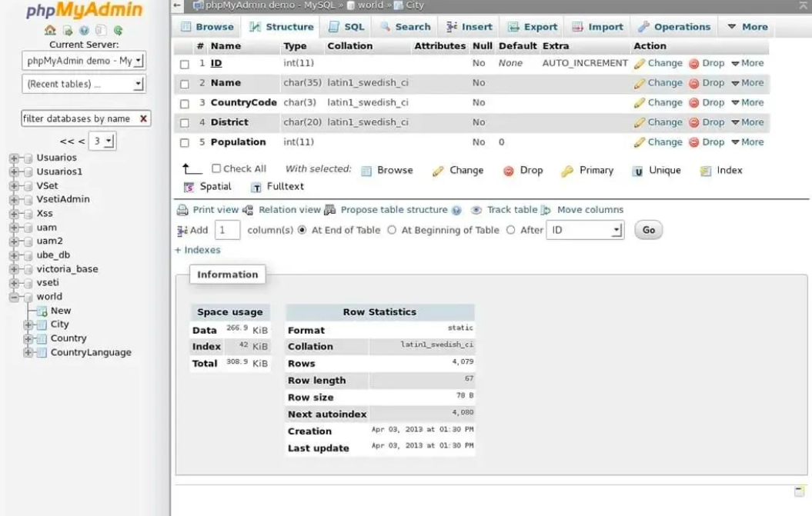Click the Browse icon in the With selected row

[x=366, y=171]
